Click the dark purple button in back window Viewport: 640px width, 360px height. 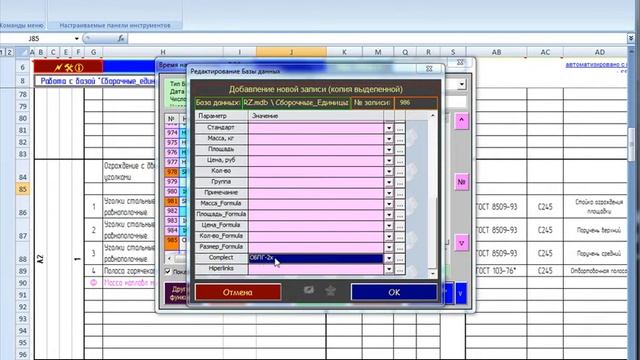coord(177,293)
